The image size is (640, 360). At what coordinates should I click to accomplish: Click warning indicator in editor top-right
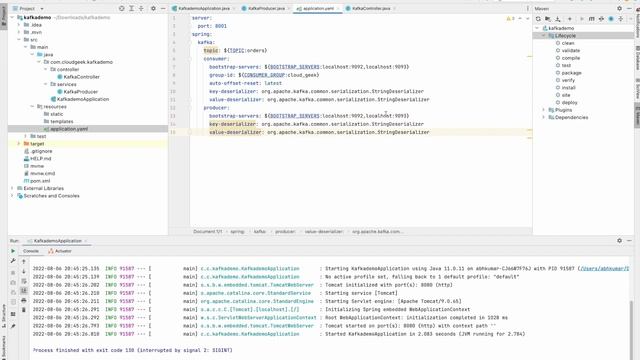click(510, 18)
